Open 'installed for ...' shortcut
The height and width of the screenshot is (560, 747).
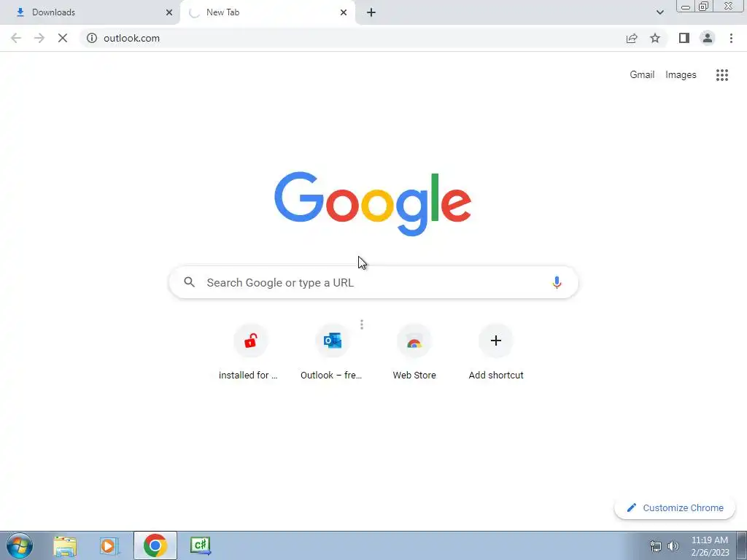pyautogui.click(x=251, y=352)
